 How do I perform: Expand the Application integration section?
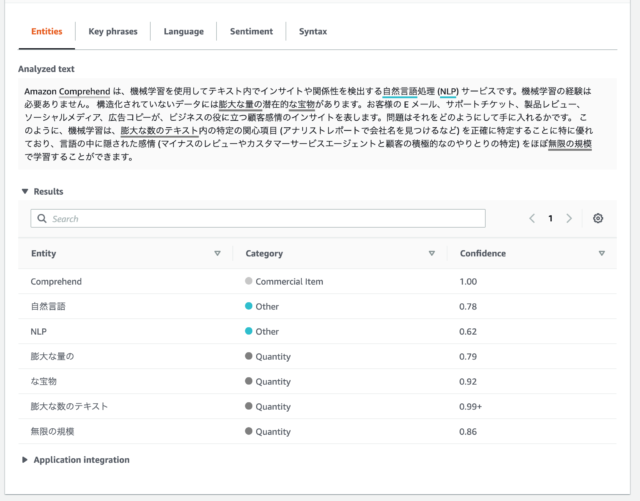click(25, 460)
